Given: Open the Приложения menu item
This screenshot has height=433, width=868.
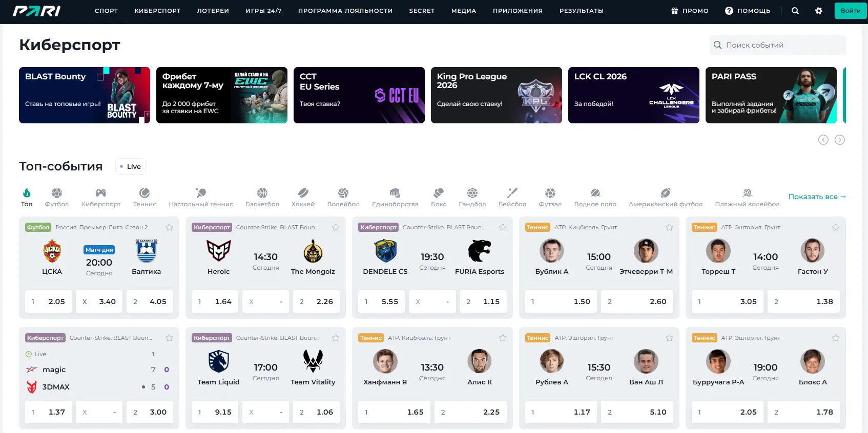Looking at the screenshot, I should pyautogui.click(x=518, y=11).
